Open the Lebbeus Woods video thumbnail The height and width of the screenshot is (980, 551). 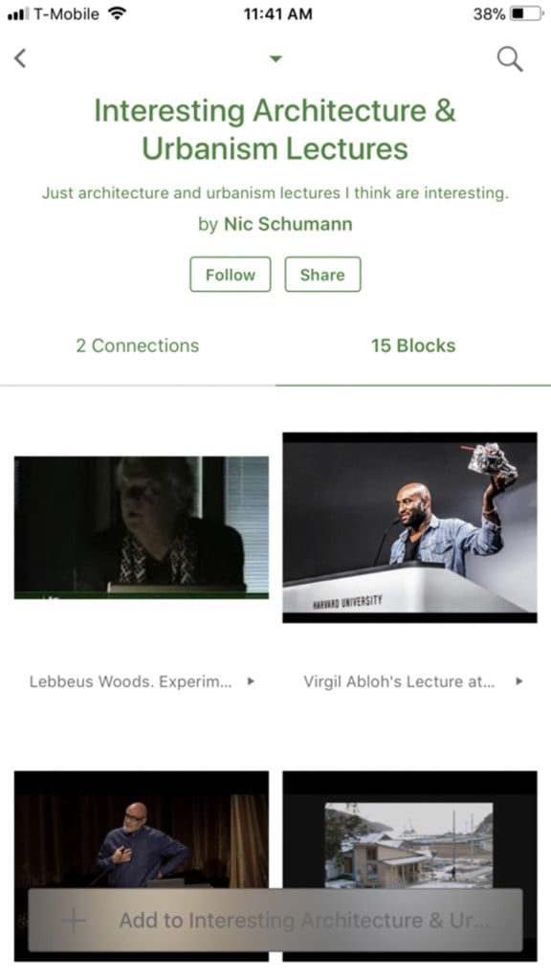142,527
